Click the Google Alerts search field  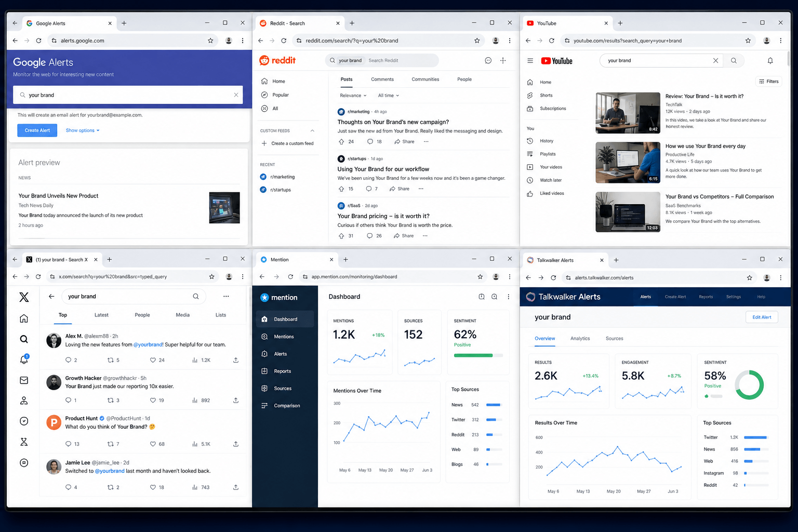point(128,95)
